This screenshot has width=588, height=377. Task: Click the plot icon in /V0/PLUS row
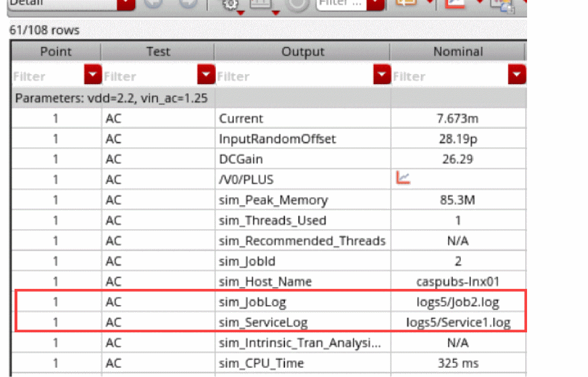(x=403, y=179)
